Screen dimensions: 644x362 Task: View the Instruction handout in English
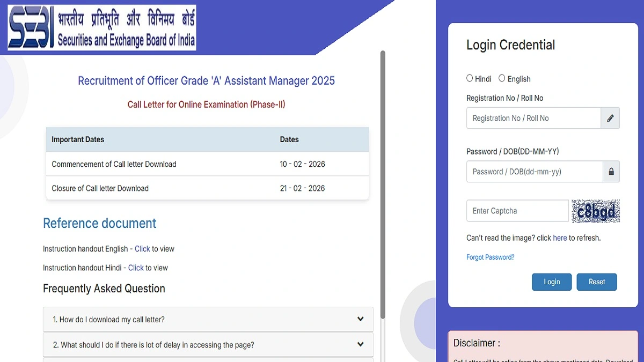pos(142,249)
